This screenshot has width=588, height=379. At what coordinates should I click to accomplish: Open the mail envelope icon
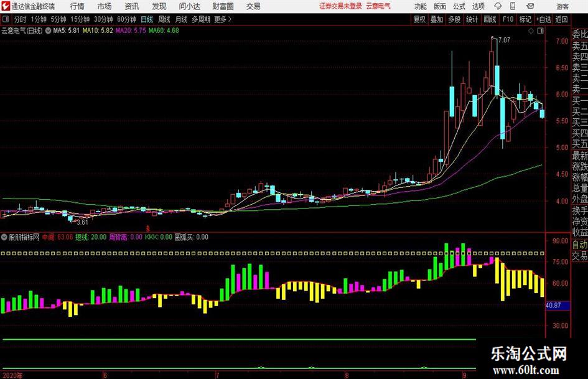coord(530,6)
